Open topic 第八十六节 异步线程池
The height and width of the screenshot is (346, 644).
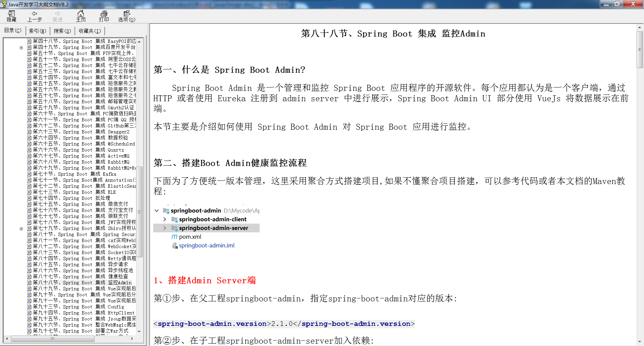pos(83,271)
